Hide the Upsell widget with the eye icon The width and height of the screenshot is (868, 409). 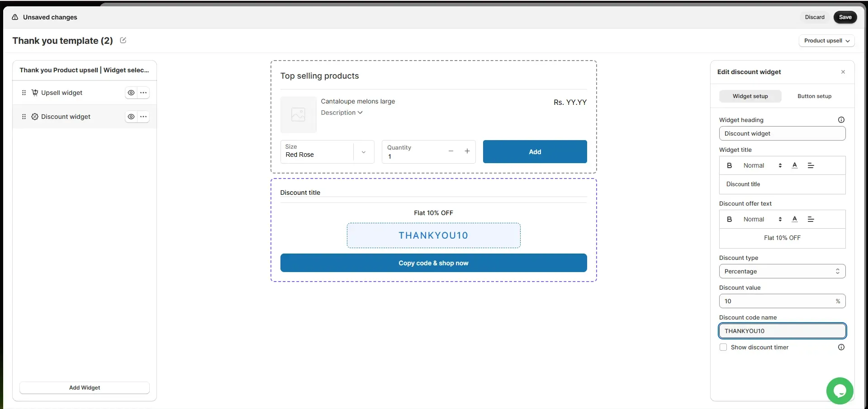coord(131,93)
